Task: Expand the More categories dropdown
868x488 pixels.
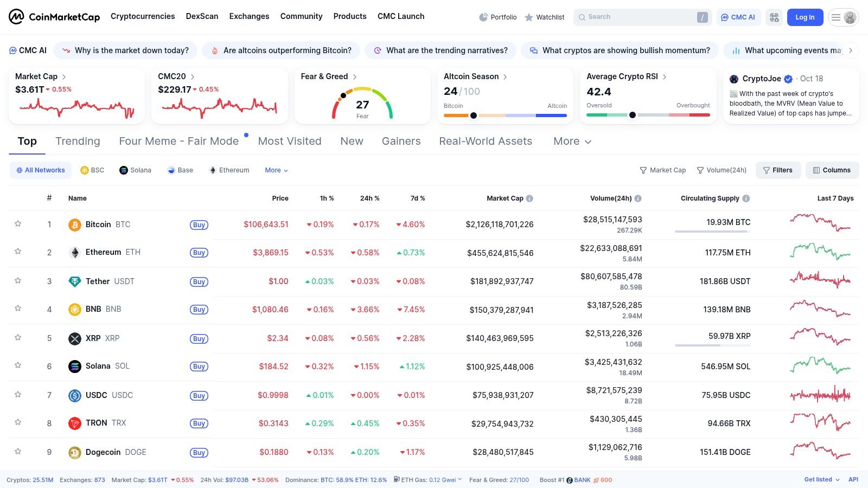Action: point(572,142)
